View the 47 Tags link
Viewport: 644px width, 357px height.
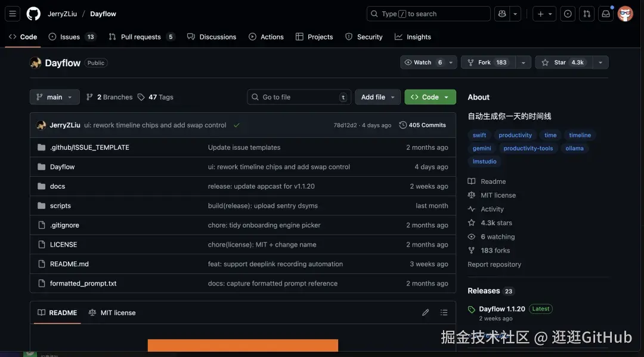coord(155,97)
